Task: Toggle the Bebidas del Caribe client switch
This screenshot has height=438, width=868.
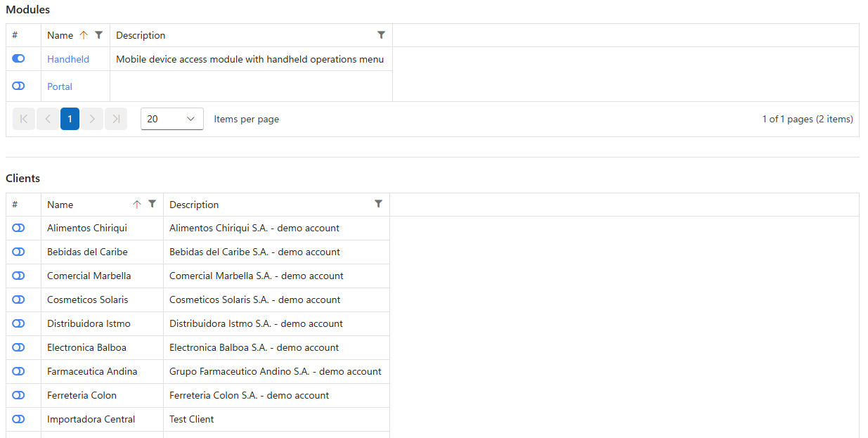Action: pyautogui.click(x=18, y=252)
